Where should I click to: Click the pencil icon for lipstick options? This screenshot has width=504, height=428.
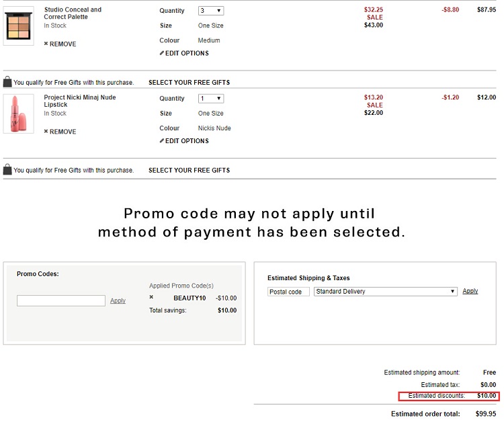tap(162, 141)
